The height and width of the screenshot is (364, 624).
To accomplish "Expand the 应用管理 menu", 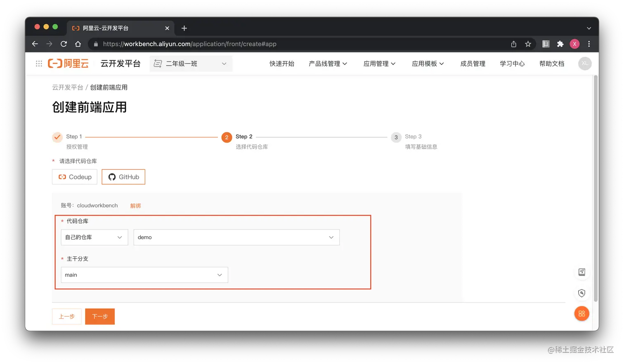I will (x=380, y=63).
